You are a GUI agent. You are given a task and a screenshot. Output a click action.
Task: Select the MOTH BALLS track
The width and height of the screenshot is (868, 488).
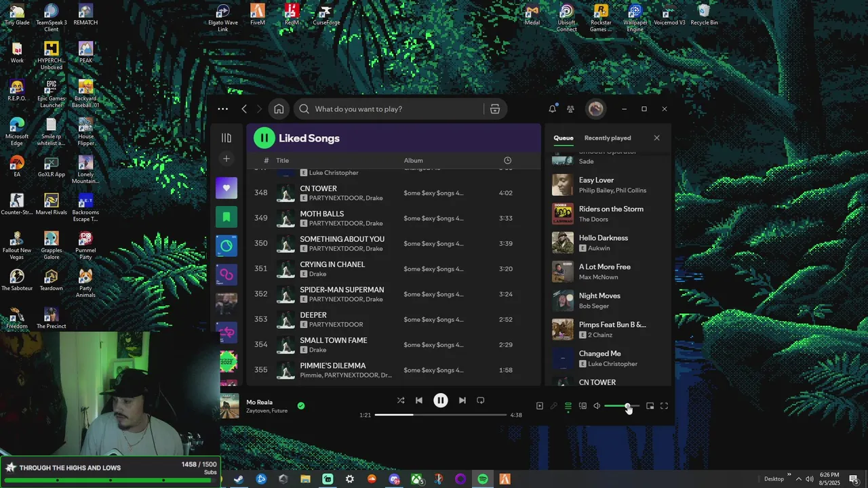(393, 218)
